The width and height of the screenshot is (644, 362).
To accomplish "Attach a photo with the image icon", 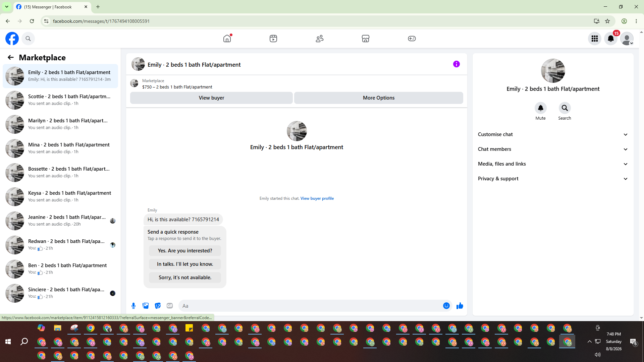I will [x=146, y=306].
